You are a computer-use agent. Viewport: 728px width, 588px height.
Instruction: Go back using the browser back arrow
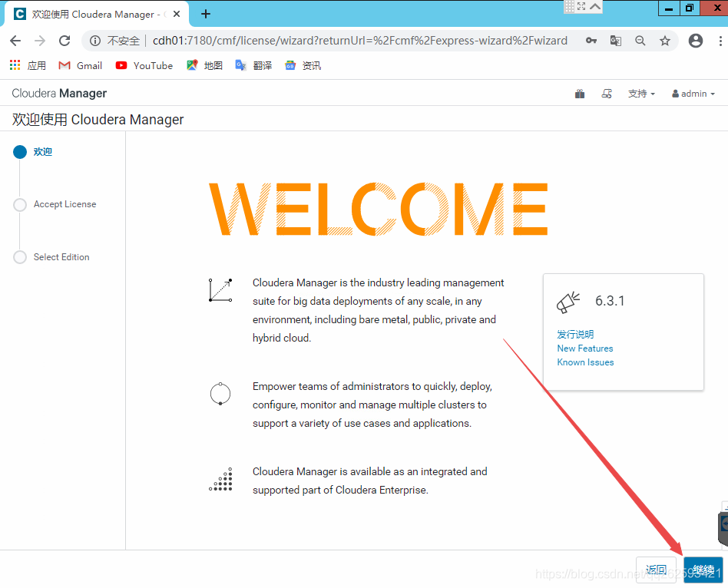click(x=15, y=41)
